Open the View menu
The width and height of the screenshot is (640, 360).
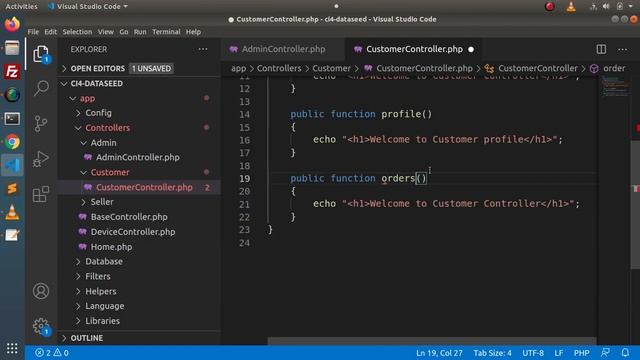coord(106,32)
